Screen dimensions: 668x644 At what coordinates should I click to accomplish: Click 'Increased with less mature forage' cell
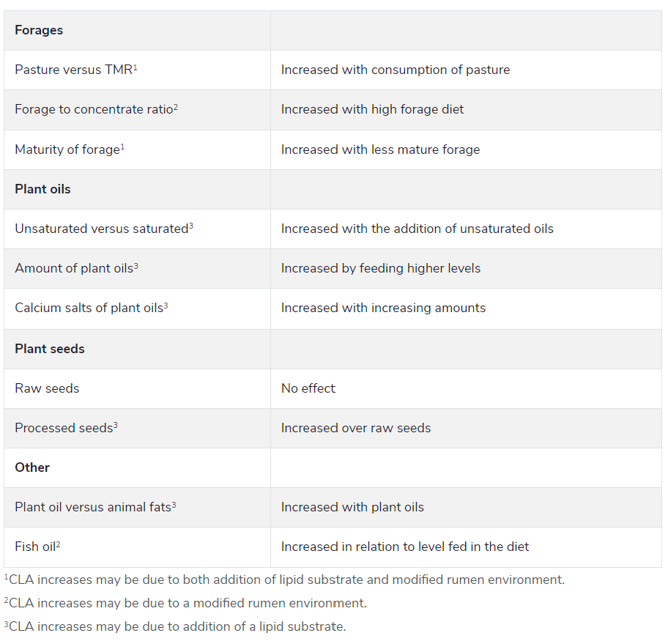tap(380, 149)
